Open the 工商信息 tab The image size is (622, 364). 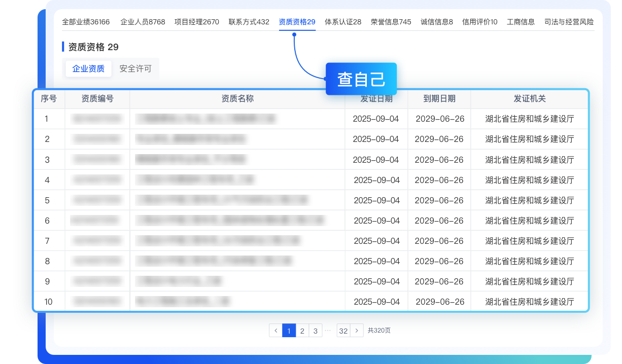pos(521,22)
